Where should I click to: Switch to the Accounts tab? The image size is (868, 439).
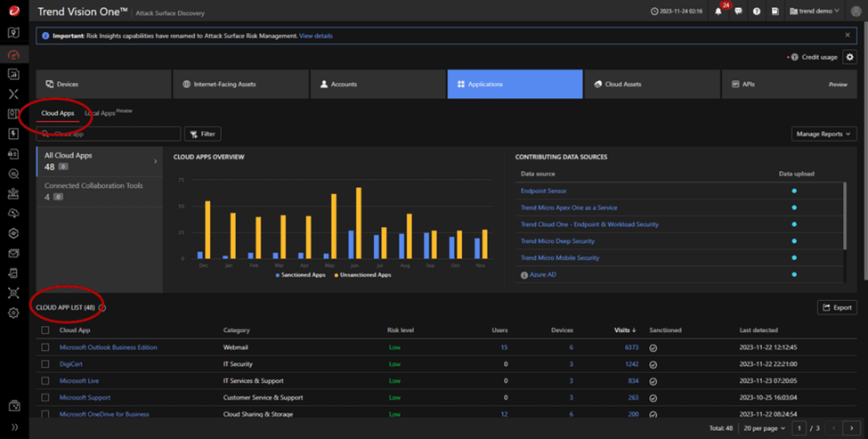tap(378, 84)
